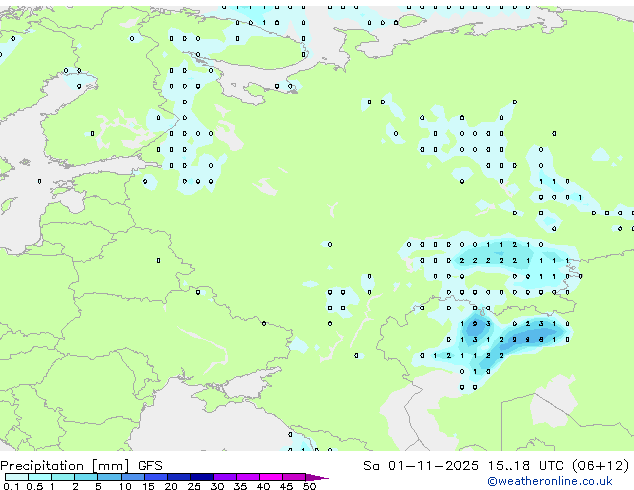Choose the 2–5 mm legend color swatch

(x=86, y=477)
